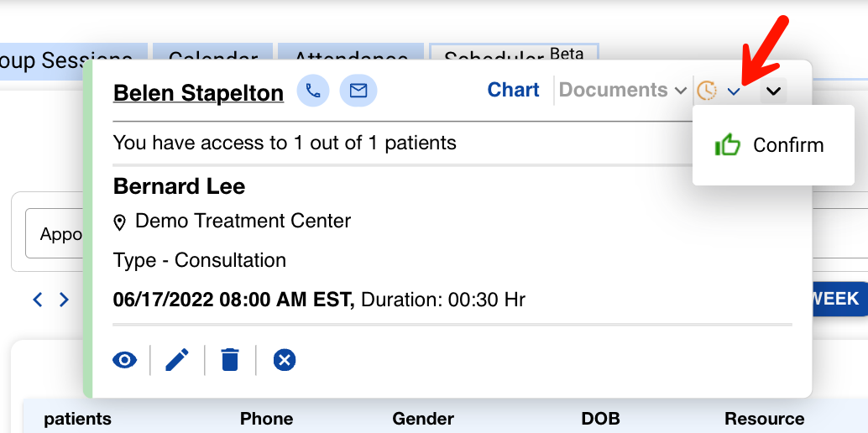
Task: Open Belen Stapelton's profile link
Action: 198,92
